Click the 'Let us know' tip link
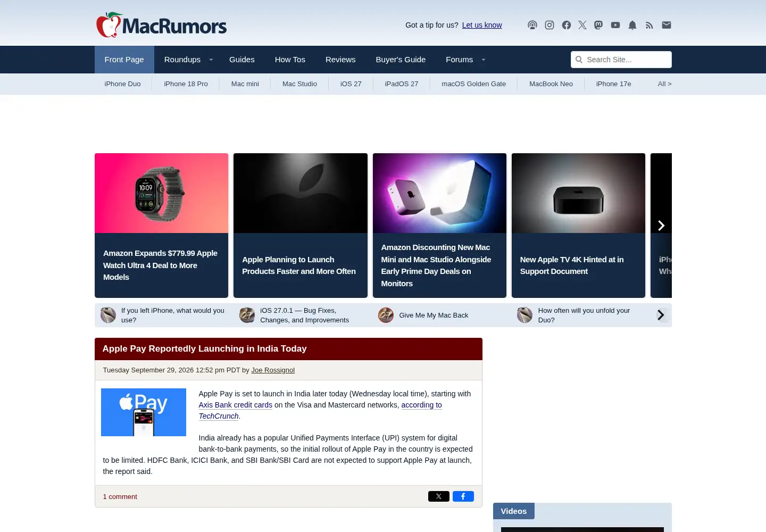 (482, 25)
